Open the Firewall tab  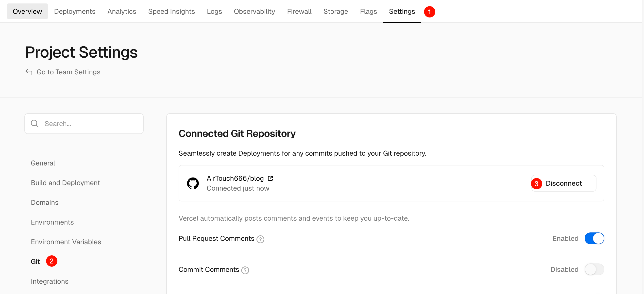pyautogui.click(x=299, y=12)
